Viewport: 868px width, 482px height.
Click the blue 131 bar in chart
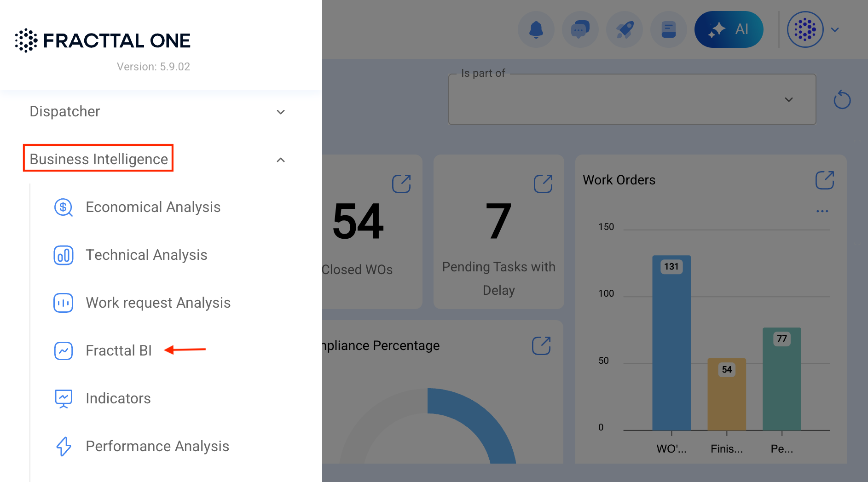click(x=671, y=343)
